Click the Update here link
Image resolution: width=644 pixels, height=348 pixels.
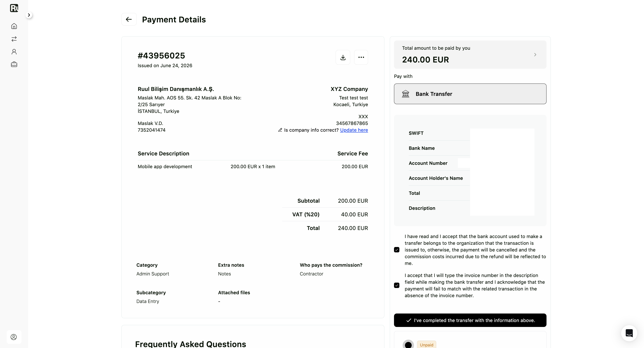click(354, 130)
